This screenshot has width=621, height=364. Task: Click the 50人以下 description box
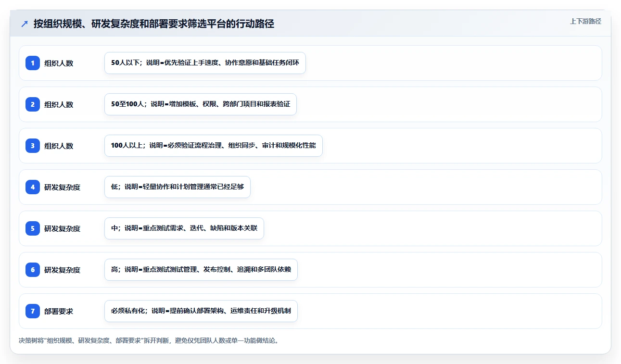click(x=205, y=63)
